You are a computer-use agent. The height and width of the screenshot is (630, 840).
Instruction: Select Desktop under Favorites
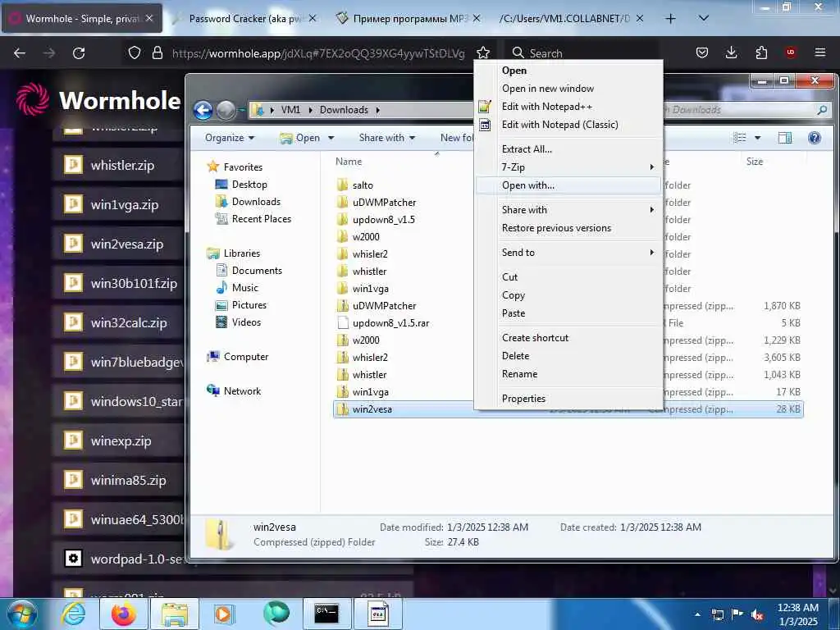coord(249,185)
